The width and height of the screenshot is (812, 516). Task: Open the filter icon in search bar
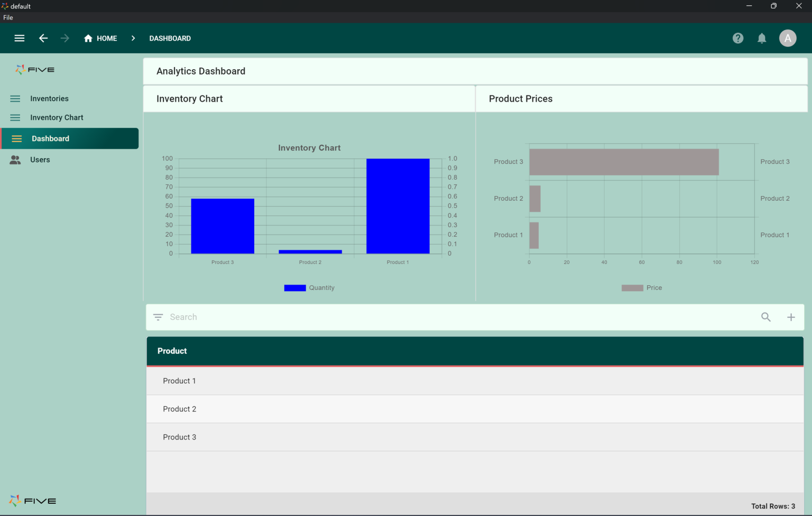point(158,317)
